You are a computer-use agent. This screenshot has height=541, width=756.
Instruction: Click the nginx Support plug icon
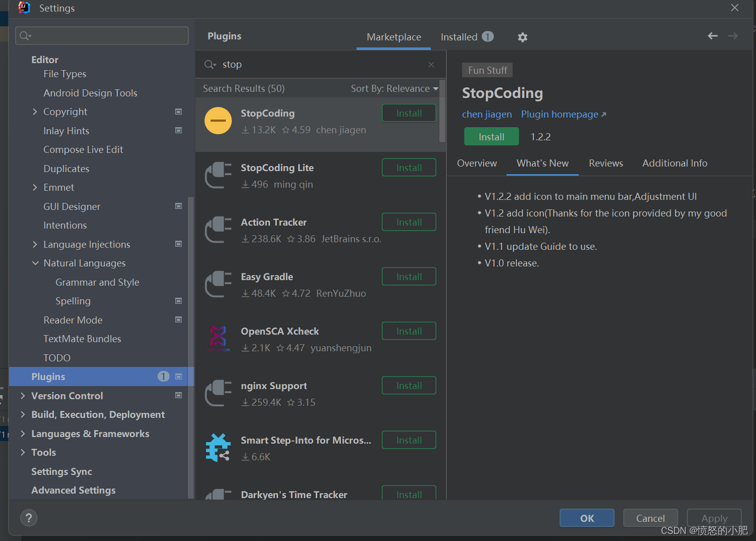(x=218, y=393)
